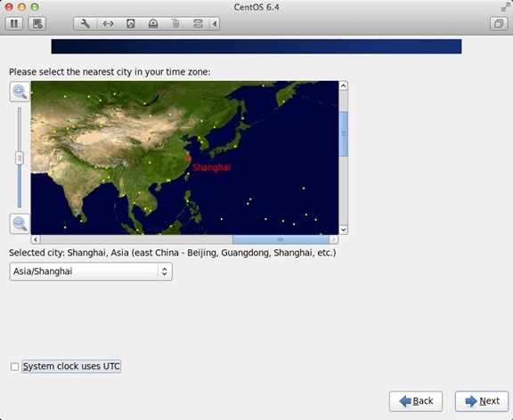The height and width of the screenshot is (420, 513).
Task: Click the sync sharing toolbar icon
Action: tap(198, 24)
